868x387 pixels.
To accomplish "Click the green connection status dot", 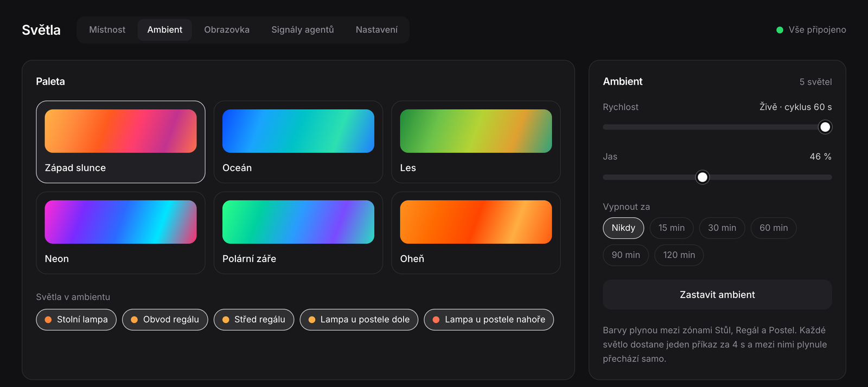I will coord(780,30).
